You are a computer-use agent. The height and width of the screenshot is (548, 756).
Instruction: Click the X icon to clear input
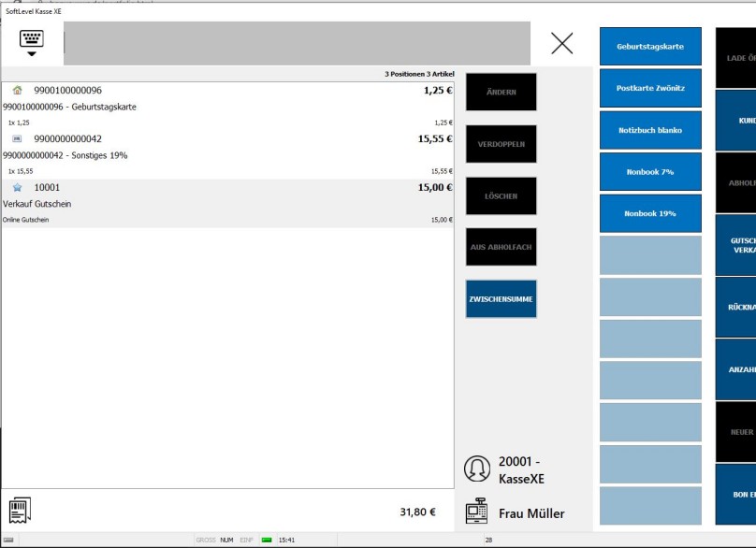[x=561, y=43]
